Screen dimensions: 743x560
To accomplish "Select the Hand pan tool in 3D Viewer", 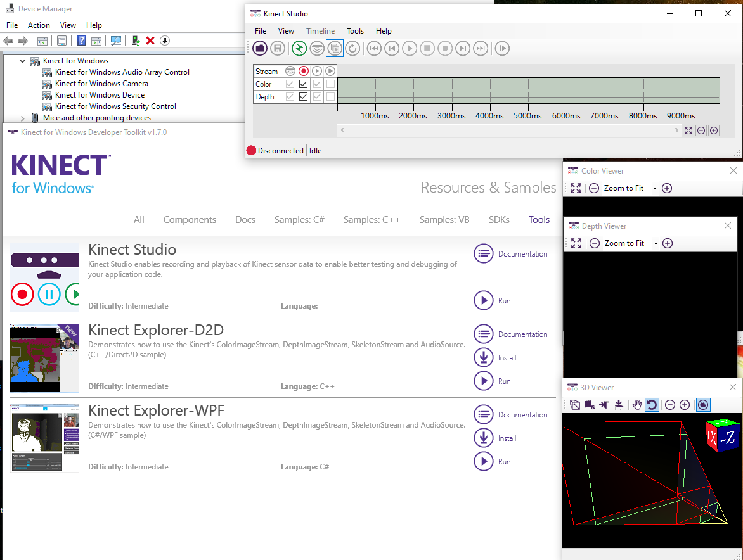I will [x=636, y=405].
